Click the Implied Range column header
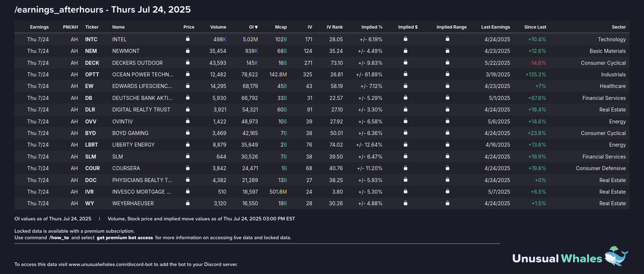 [x=451, y=27]
